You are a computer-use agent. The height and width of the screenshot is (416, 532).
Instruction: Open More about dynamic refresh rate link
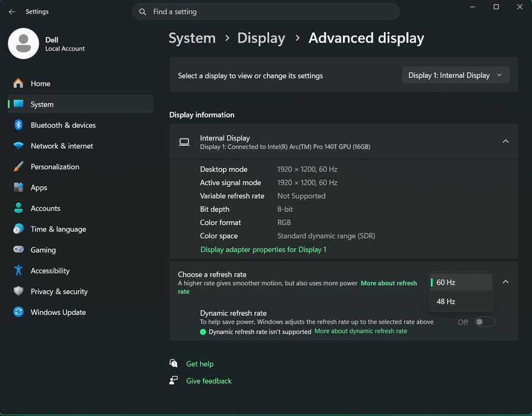pyautogui.click(x=361, y=331)
